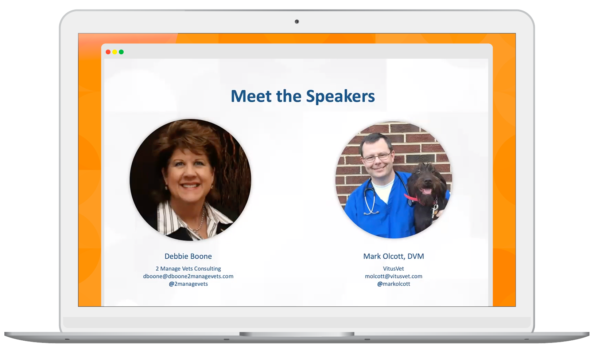Click the red close window dot
Viewport: 598px width, 364px height.
pos(108,52)
